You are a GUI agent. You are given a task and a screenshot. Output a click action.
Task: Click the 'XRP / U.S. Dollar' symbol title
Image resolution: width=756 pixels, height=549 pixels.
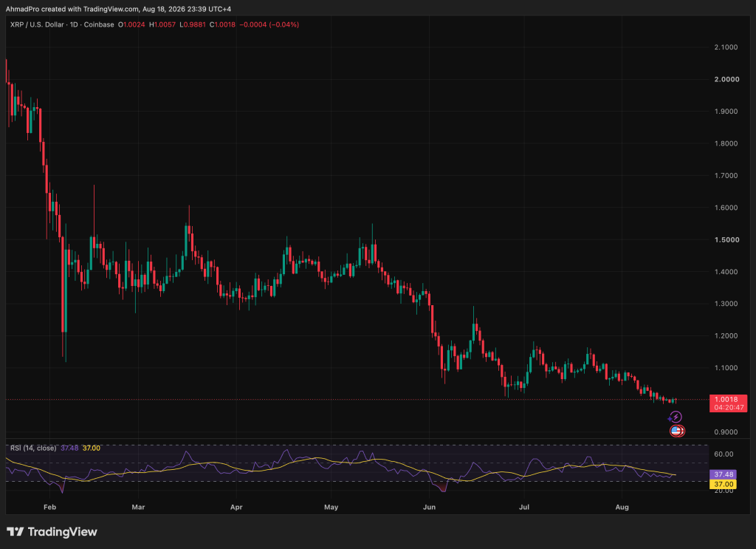point(38,24)
